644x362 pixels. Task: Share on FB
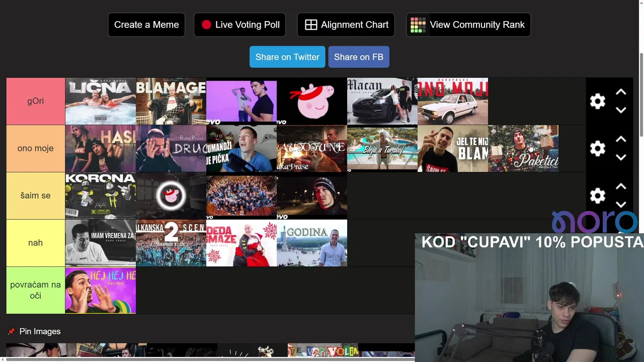359,57
